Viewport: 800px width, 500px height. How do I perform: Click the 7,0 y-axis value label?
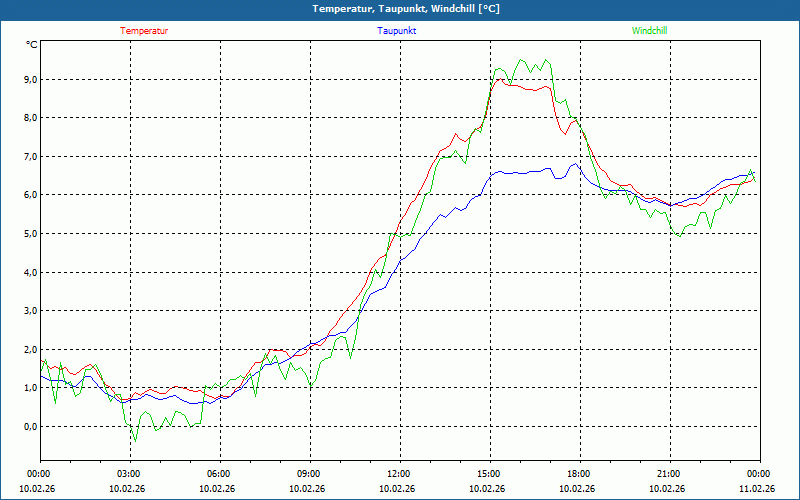[x=30, y=157]
